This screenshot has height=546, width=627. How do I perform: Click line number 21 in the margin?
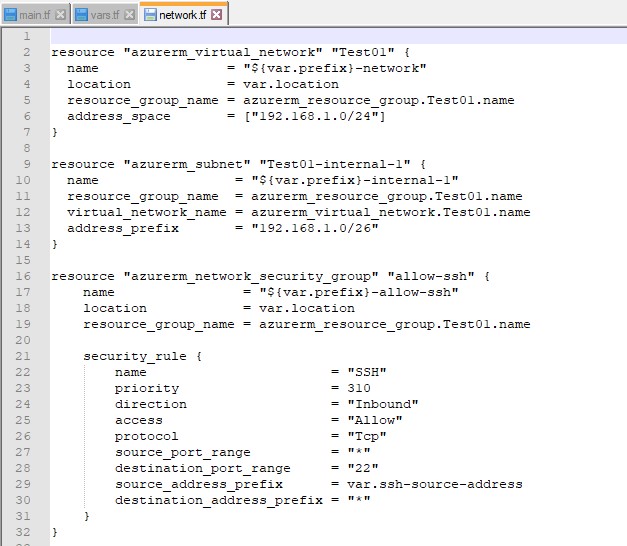26,356
